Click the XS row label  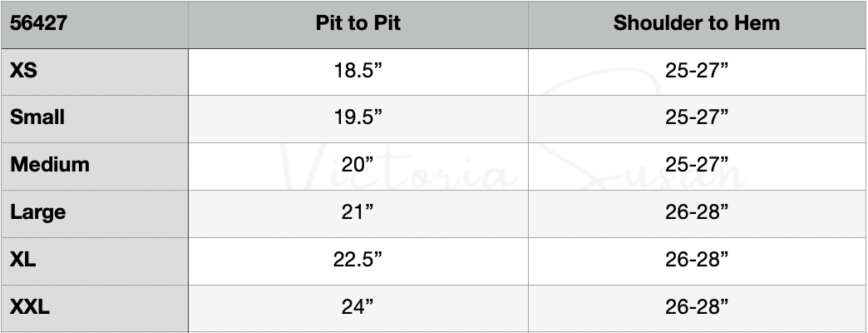point(24,71)
